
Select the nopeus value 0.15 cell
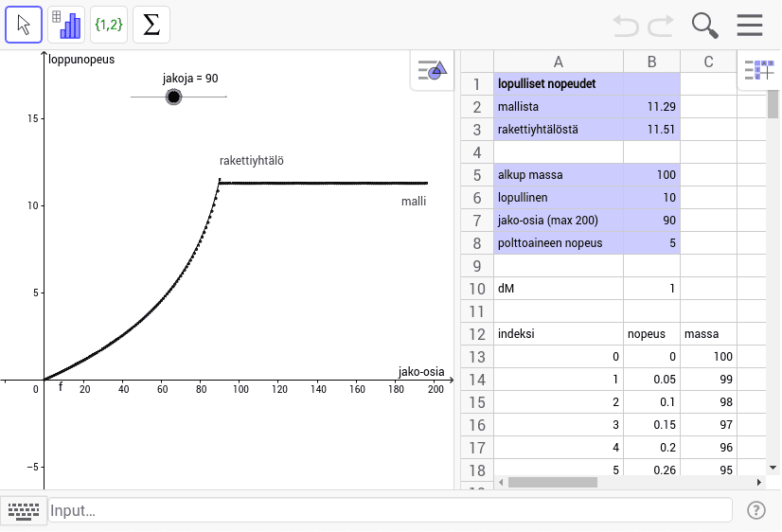(652, 425)
